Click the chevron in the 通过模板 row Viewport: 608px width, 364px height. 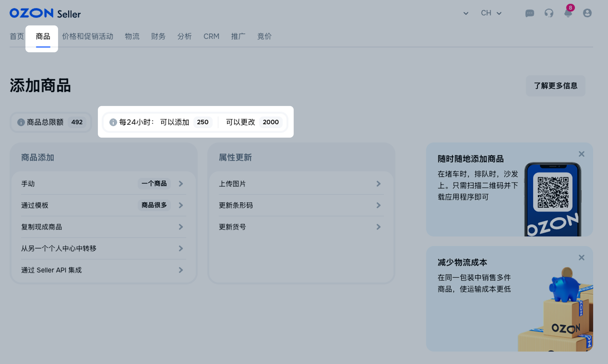[x=181, y=205]
